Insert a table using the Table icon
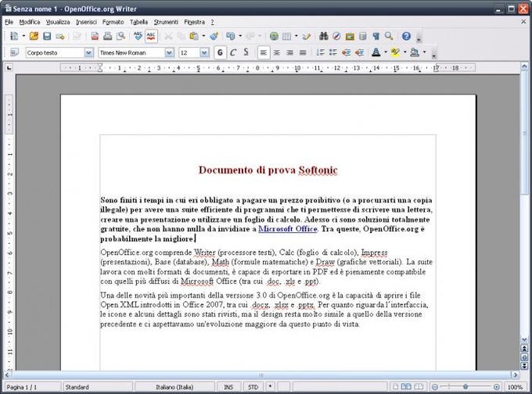 point(286,36)
